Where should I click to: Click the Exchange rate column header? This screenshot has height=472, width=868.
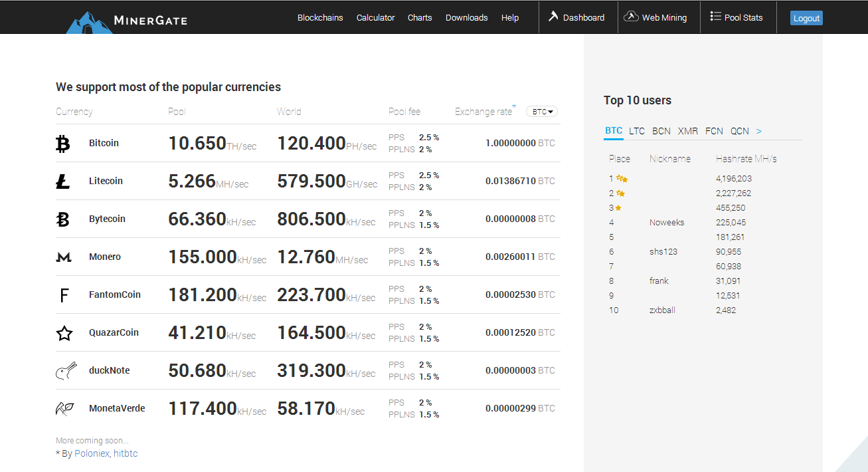483,112
